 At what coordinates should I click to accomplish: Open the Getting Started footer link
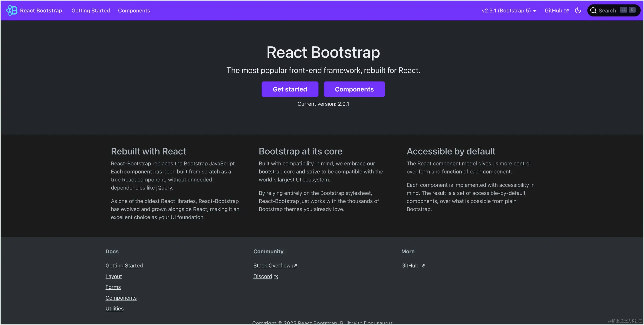[x=124, y=266]
